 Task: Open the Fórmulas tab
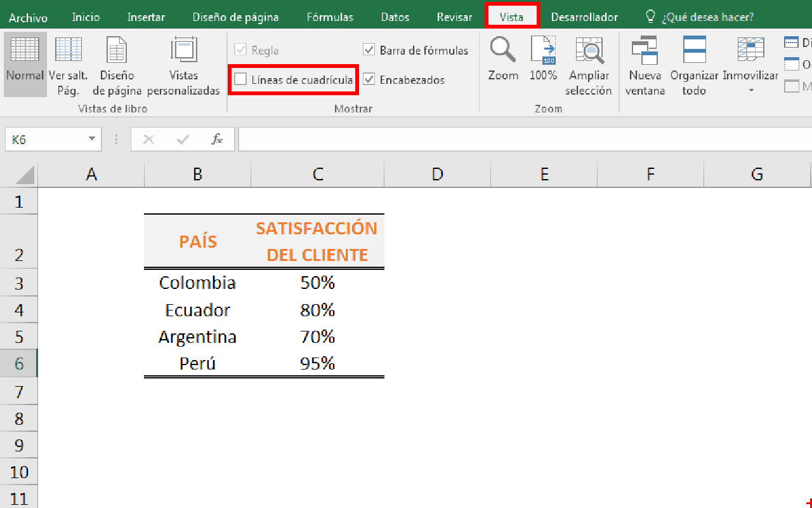pos(330,17)
